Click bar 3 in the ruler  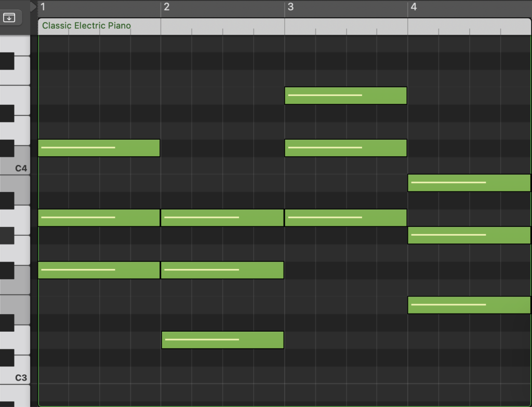pyautogui.click(x=290, y=7)
